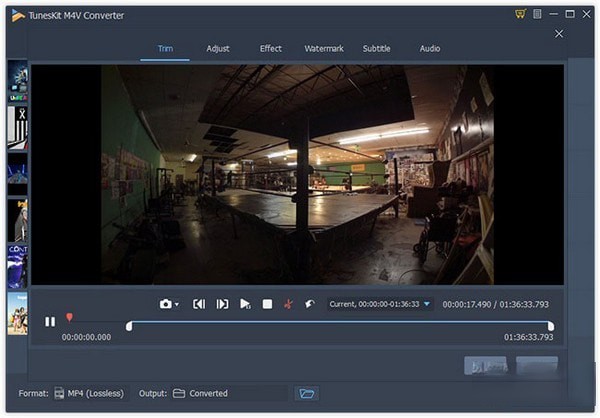Open the menu icon in title bar
Image resolution: width=600 pixels, height=418 pixels.
coord(537,14)
